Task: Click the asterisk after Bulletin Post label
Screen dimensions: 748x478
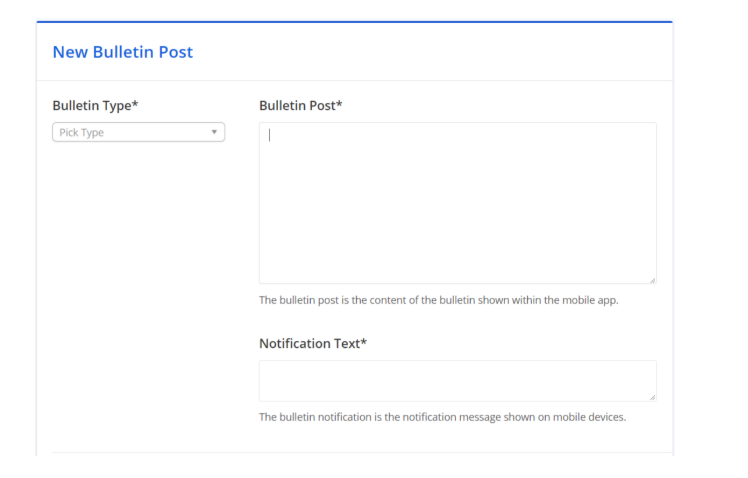Action: click(x=339, y=104)
